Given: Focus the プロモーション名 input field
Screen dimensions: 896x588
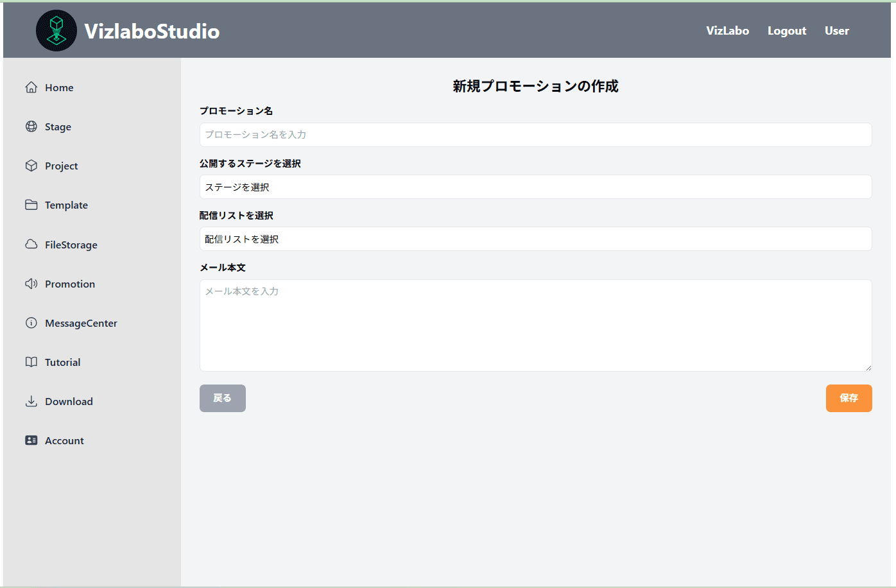Looking at the screenshot, I should [x=535, y=135].
